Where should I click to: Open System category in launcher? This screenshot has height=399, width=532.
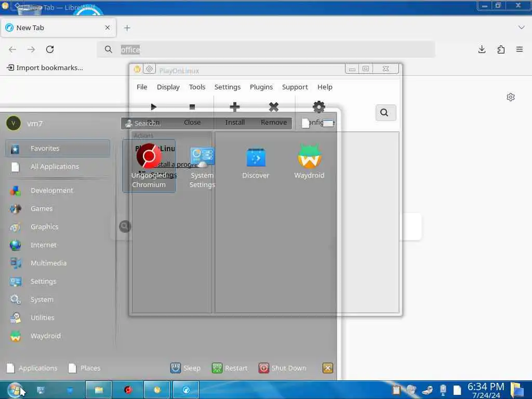pyautogui.click(x=58, y=300)
